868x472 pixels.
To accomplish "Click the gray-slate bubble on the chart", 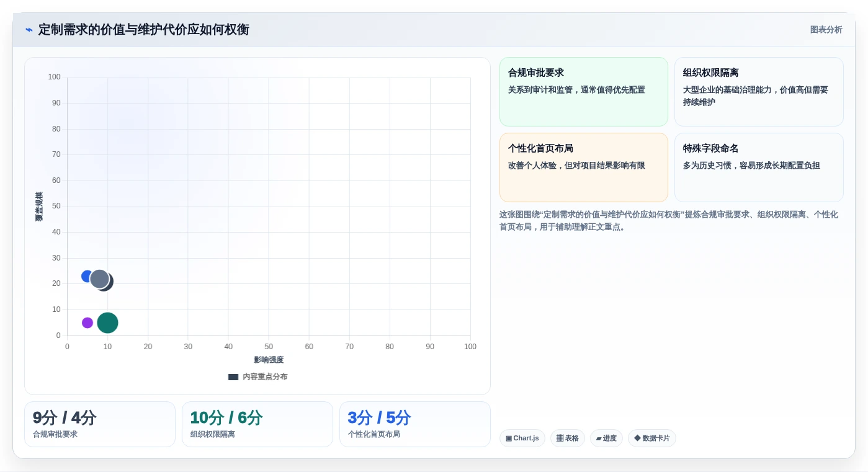I will (99, 279).
